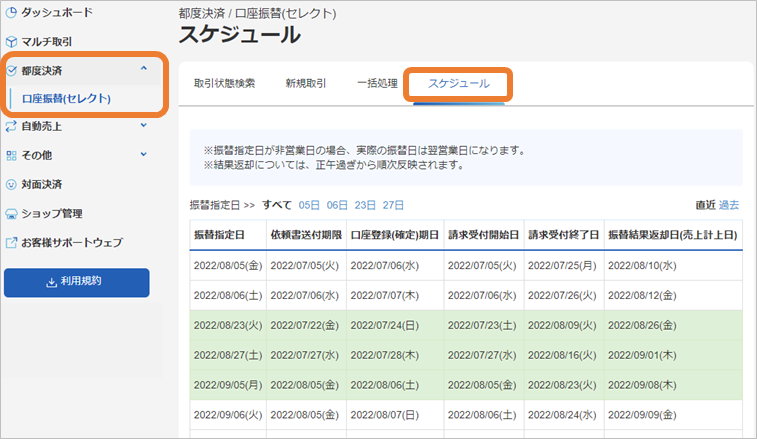Select the 2022/08/23(火) schedule row
The height and width of the screenshot is (439, 757).
pyautogui.click(x=466, y=326)
